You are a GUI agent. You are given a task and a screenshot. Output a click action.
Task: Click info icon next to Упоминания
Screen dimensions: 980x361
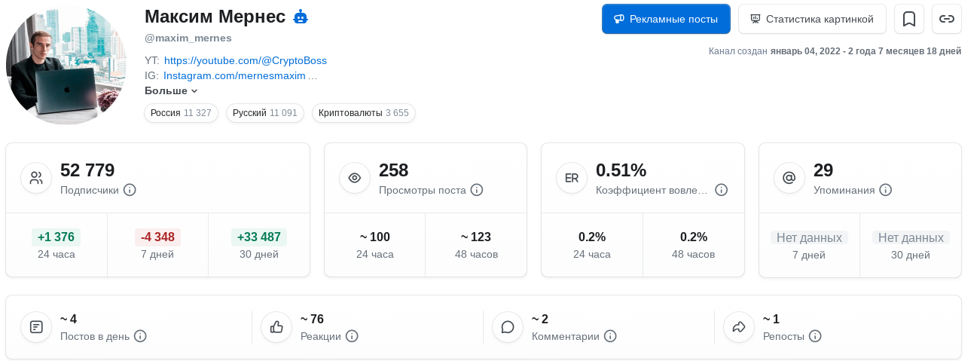(886, 190)
